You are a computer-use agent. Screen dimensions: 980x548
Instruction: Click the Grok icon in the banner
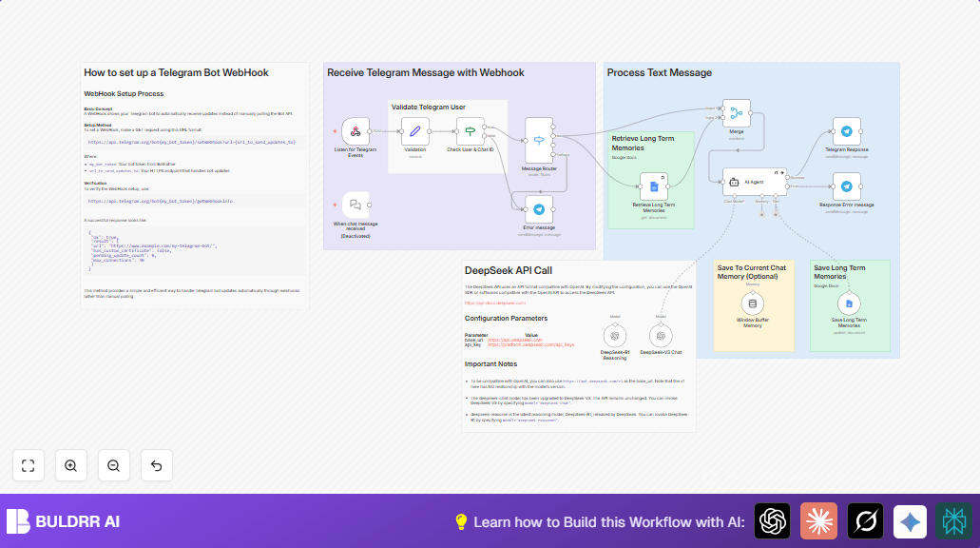(x=865, y=521)
